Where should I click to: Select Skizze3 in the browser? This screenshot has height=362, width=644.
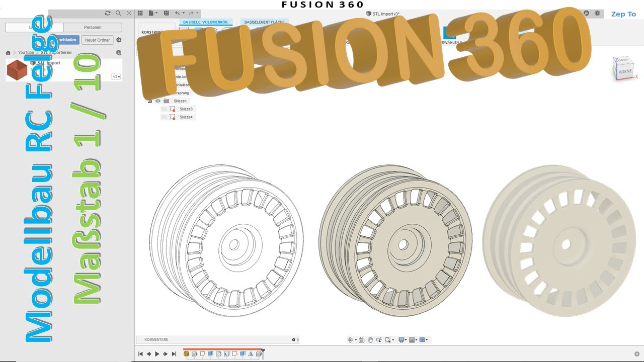click(x=186, y=109)
